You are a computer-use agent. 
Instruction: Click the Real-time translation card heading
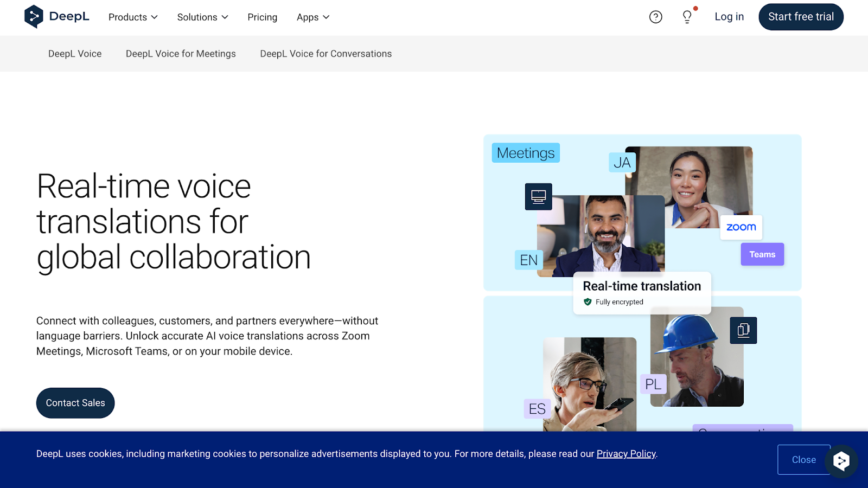[642, 286]
